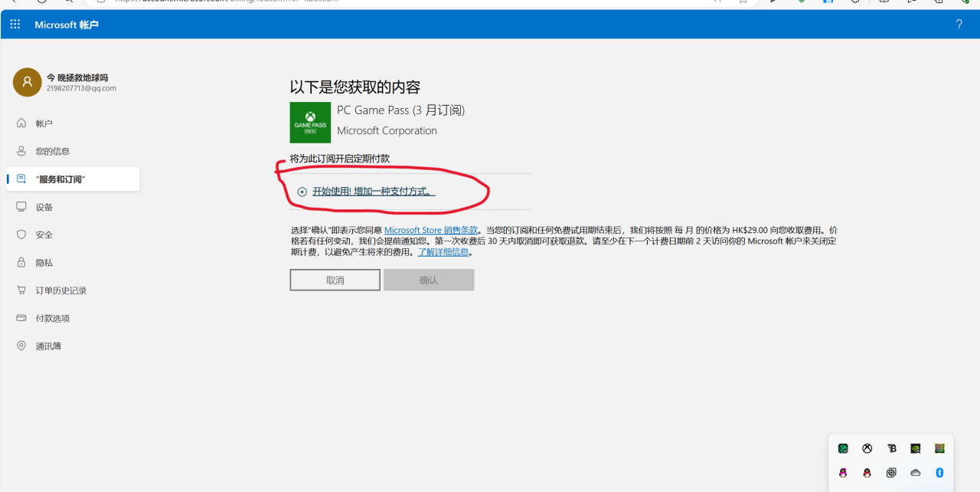Click the Microsoft 帐户 header title
The height and width of the screenshot is (492, 980).
(x=67, y=25)
